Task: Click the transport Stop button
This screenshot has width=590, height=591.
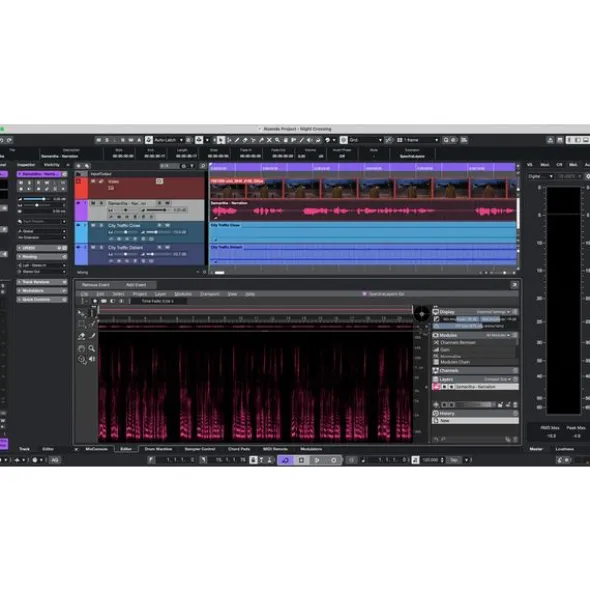Action: [x=301, y=460]
